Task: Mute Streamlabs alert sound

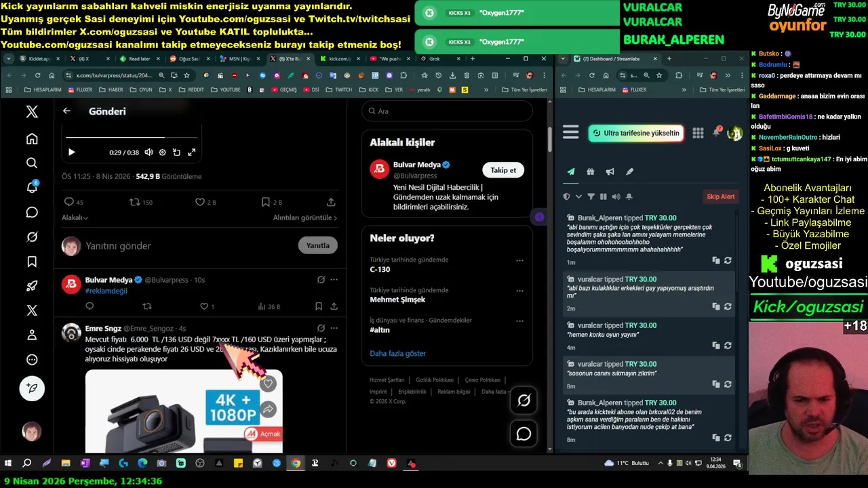Action: pyautogui.click(x=616, y=197)
